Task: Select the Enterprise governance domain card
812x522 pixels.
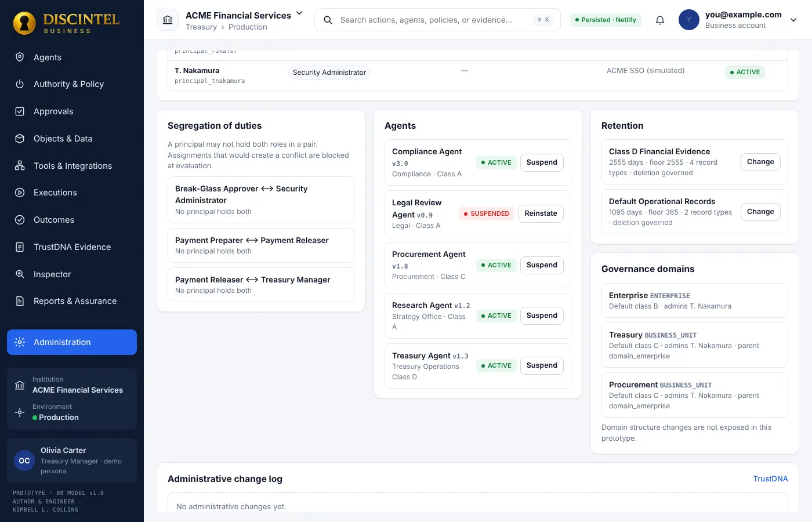Action: 694,300
